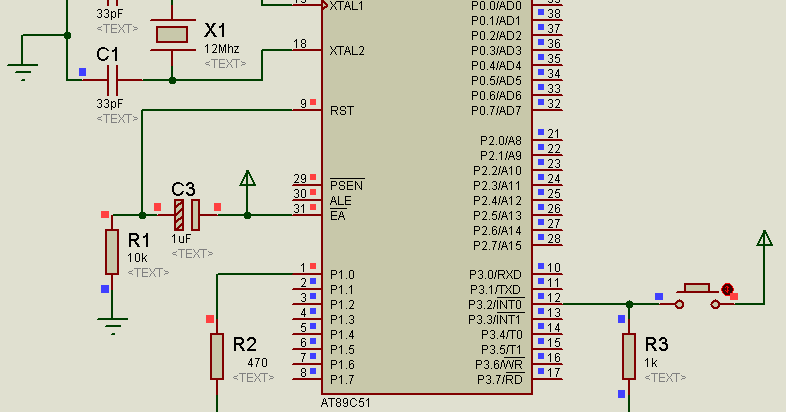This screenshot has height=412, width=786.
Task: Click the R2 reference label
Action: (245, 344)
